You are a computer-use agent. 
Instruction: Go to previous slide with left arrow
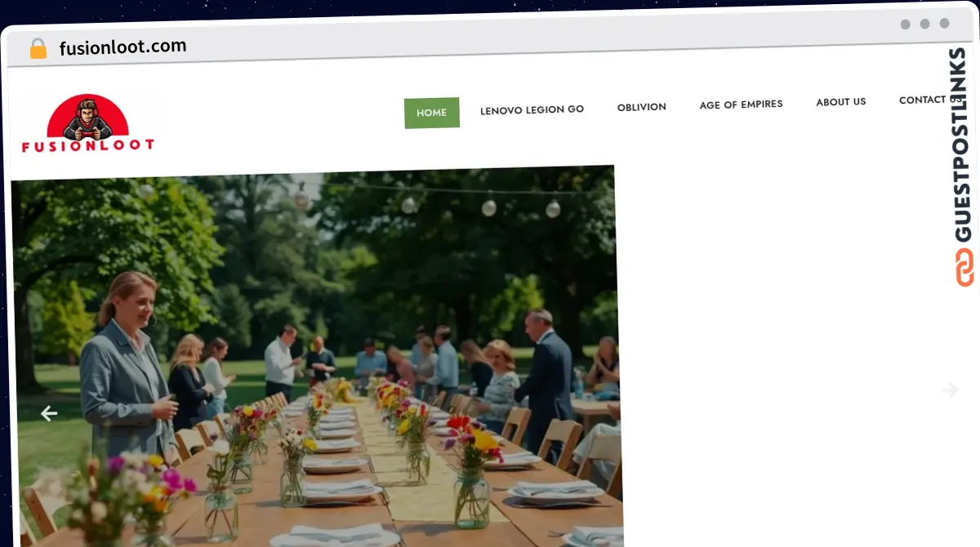[49, 414]
